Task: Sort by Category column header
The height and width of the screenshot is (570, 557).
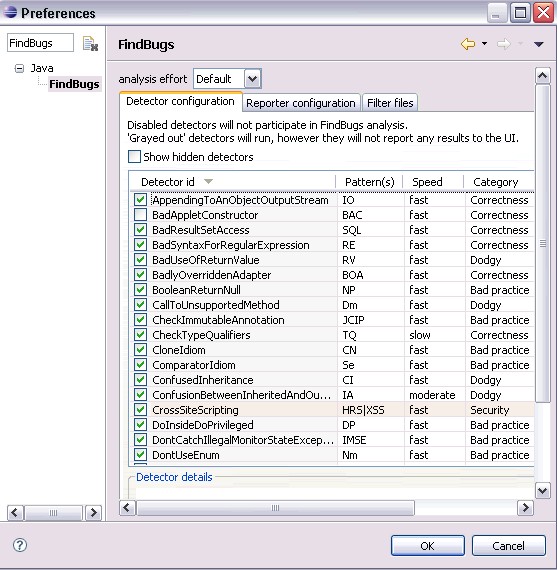Action: click(x=499, y=181)
